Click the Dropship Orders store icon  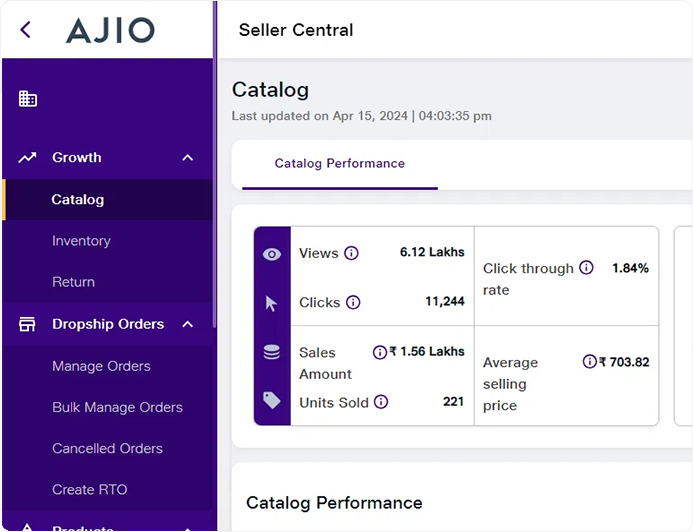coord(28,324)
